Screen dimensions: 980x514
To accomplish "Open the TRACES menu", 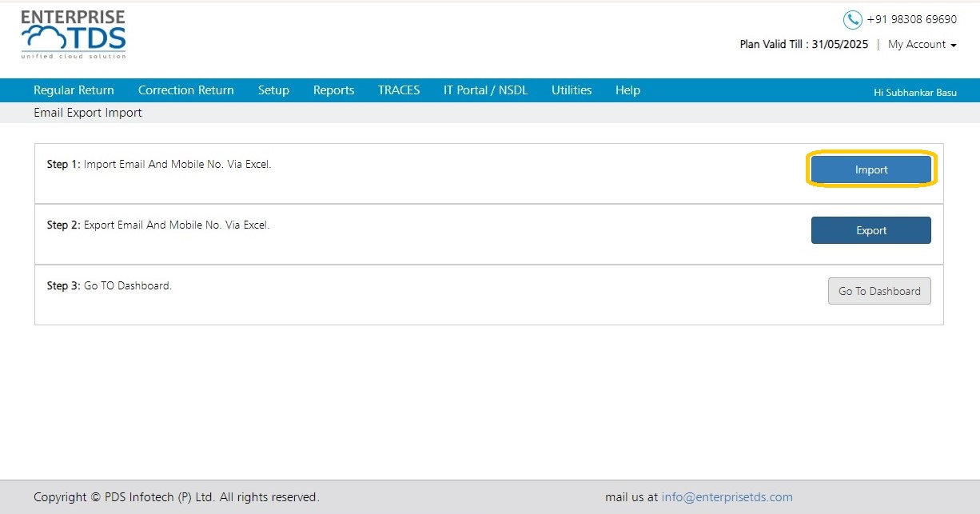I will pyautogui.click(x=399, y=90).
